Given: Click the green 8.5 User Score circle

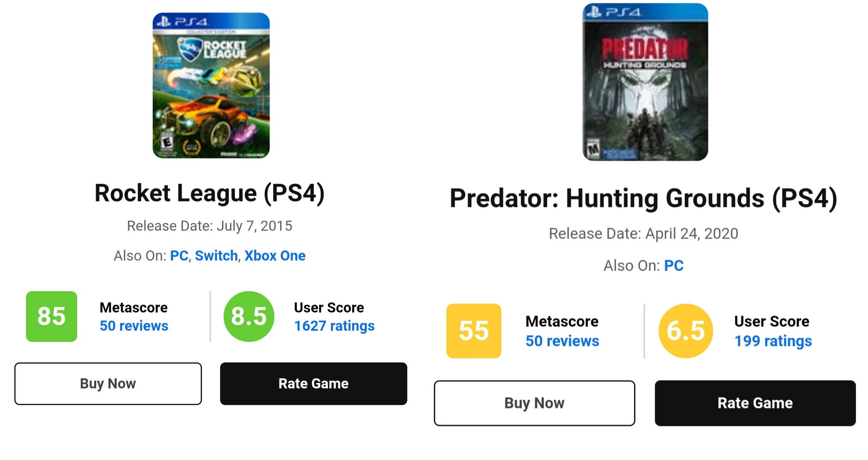Looking at the screenshot, I should click(x=249, y=316).
